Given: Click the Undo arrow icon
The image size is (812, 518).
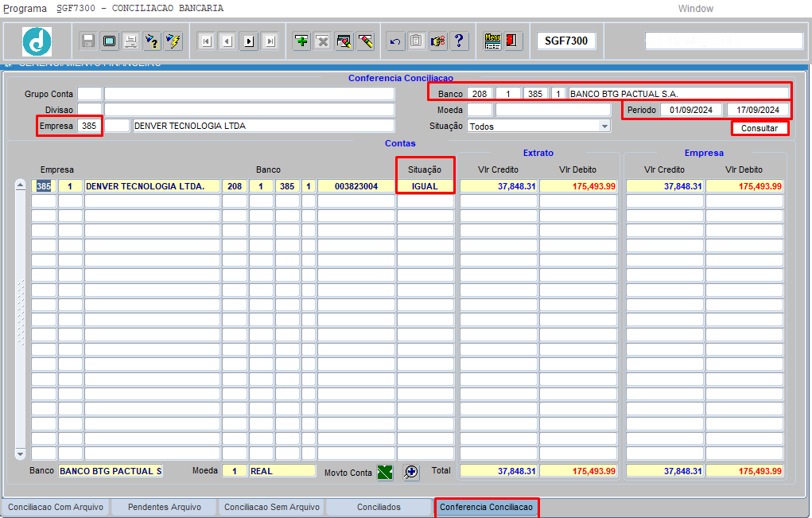Looking at the screenshot, I should point(395,41).
